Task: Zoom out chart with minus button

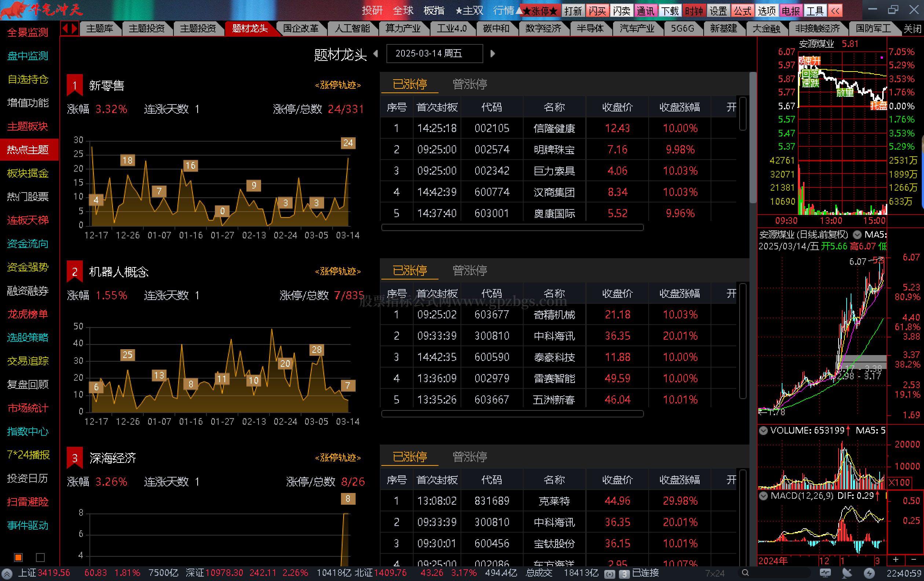Action: 914,559
